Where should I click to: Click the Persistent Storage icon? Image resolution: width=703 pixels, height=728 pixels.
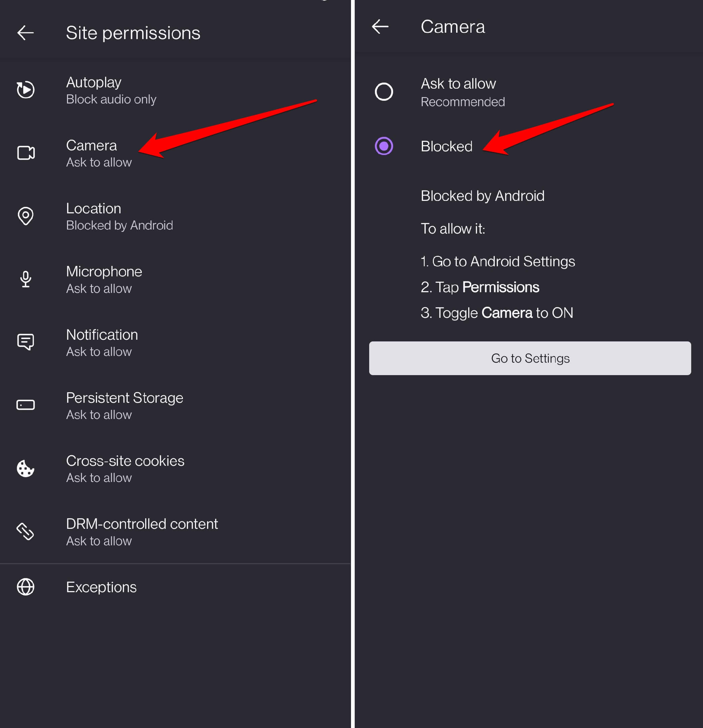coord(25,405)
